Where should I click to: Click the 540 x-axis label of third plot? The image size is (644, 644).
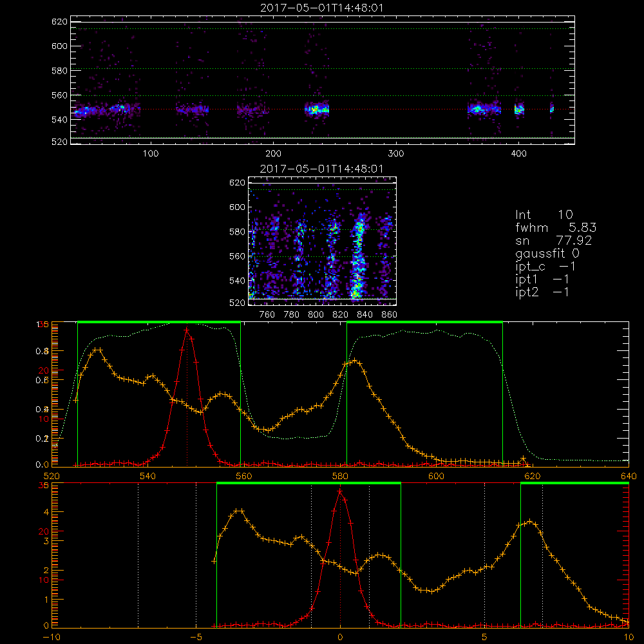(148, 476)
